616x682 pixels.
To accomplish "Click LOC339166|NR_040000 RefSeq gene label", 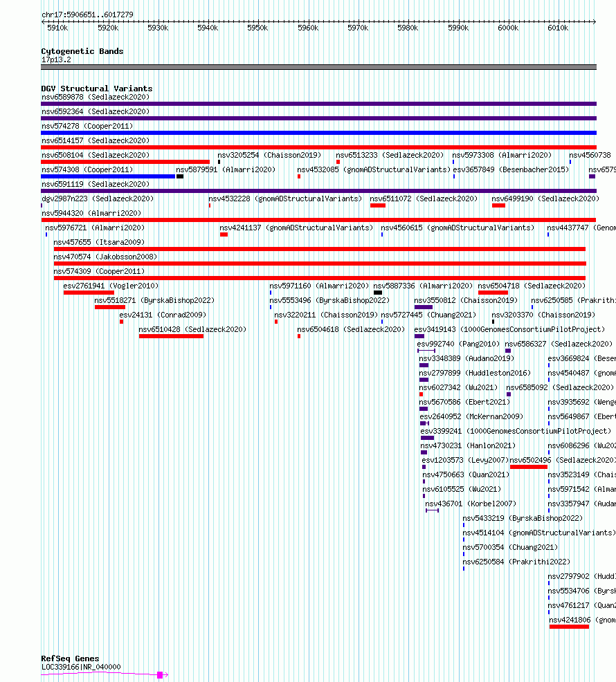I will pyautogui.click(x=81, y=667).
